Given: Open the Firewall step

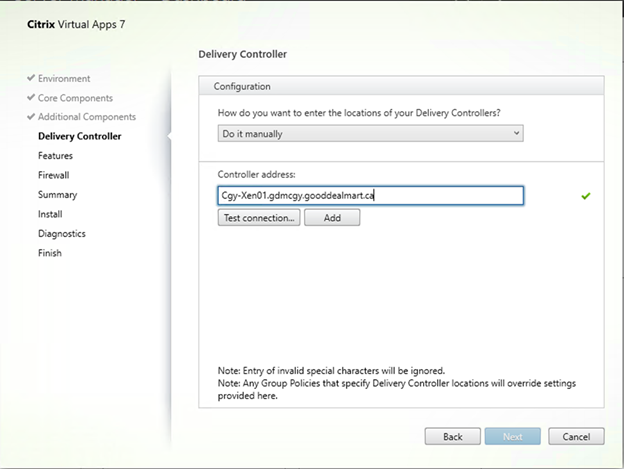Looking at the screenshot, I should [53, 175].
